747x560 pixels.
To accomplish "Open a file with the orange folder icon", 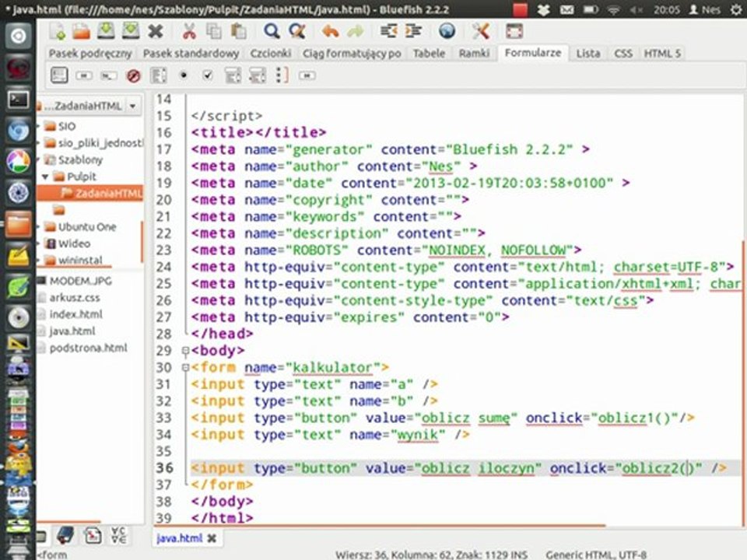I will (82, 31).
